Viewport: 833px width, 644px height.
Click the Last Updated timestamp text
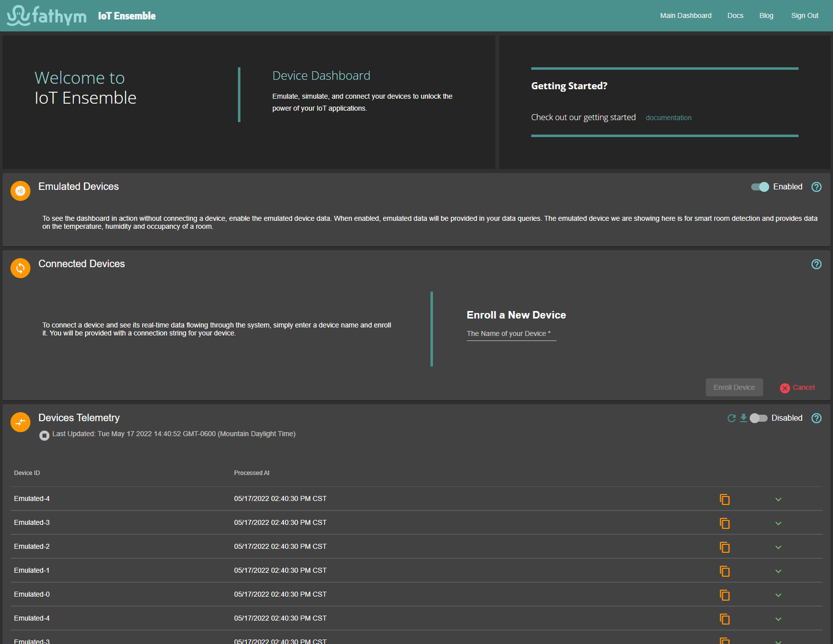pos(174,434)
